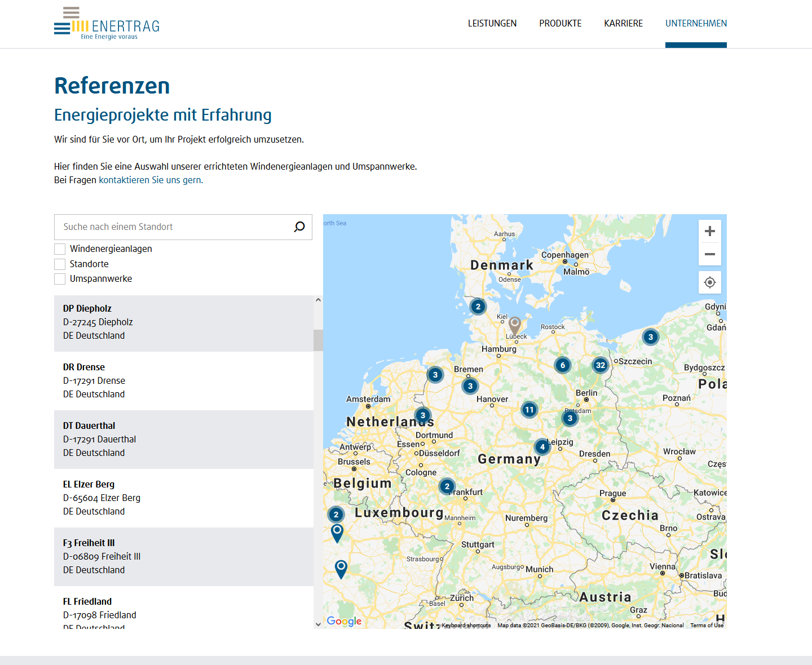Click the Google logo on map
Image resolution: width=812 pixels, height=665 pixels.
click(344, 621)
